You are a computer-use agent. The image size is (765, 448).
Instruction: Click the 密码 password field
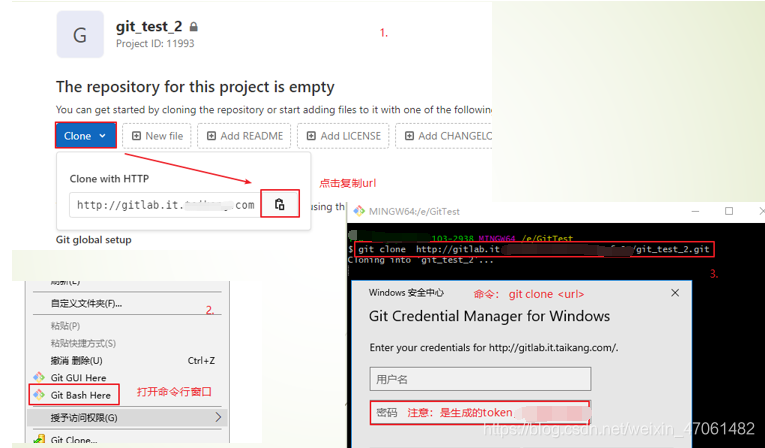480,412
